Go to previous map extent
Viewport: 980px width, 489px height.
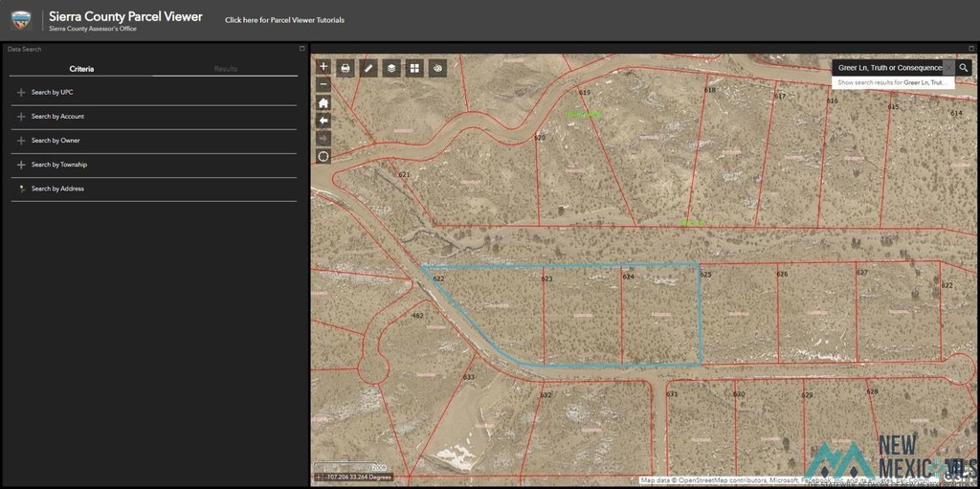(323, 121)
